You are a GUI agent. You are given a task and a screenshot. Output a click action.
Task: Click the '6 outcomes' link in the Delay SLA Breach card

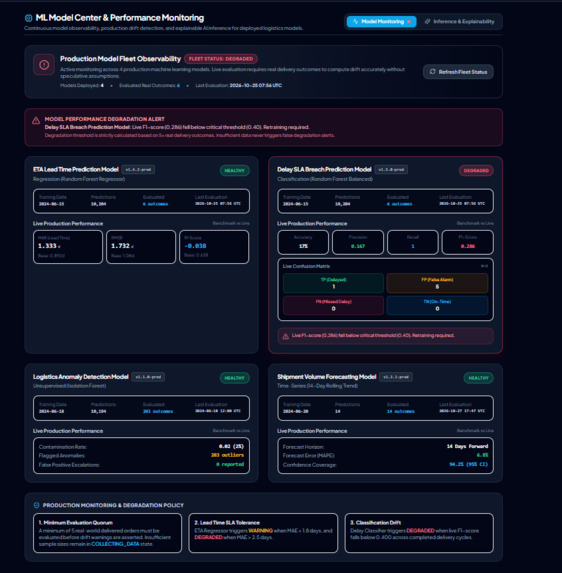pos(399,204)
